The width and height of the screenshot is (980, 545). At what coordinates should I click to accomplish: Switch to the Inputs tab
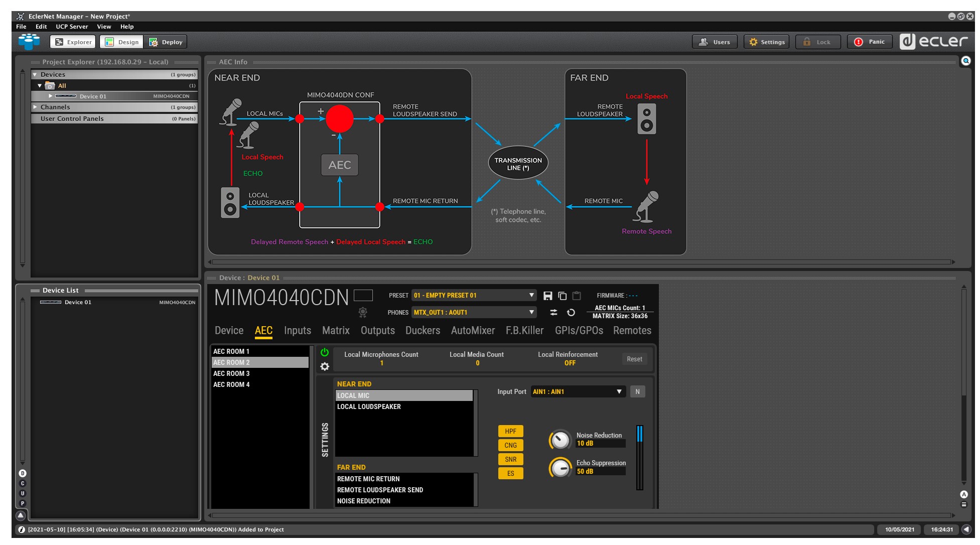click(x=298, y=331)
